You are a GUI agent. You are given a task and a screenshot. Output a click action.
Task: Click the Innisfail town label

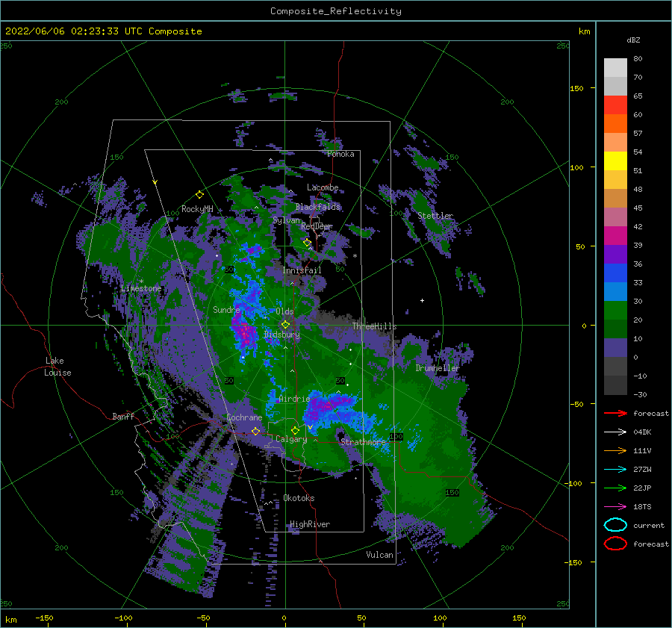point(302,270)
